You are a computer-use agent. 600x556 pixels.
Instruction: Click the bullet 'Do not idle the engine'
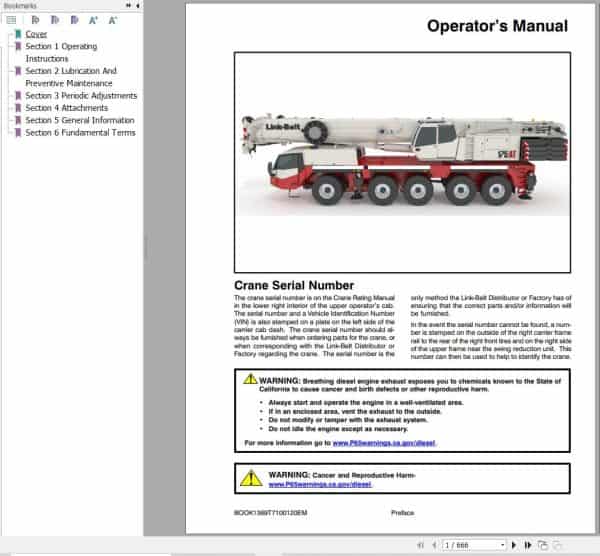click(338, 429)
